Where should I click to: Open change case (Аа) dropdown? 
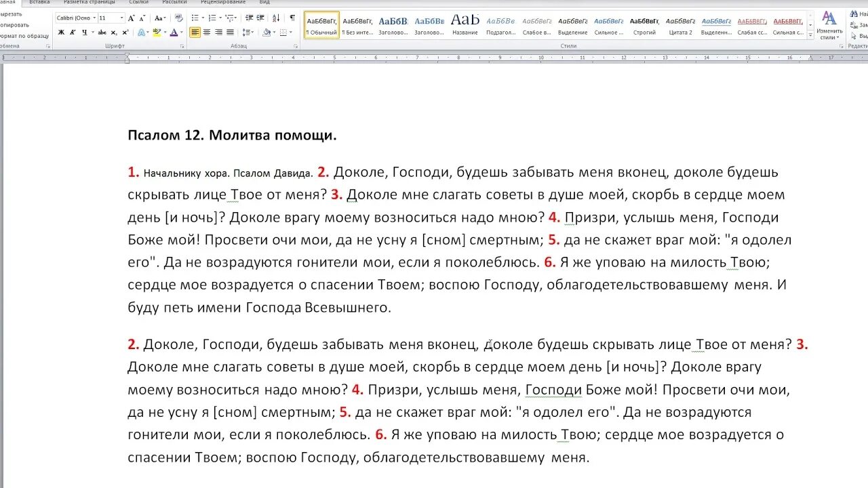160,18
